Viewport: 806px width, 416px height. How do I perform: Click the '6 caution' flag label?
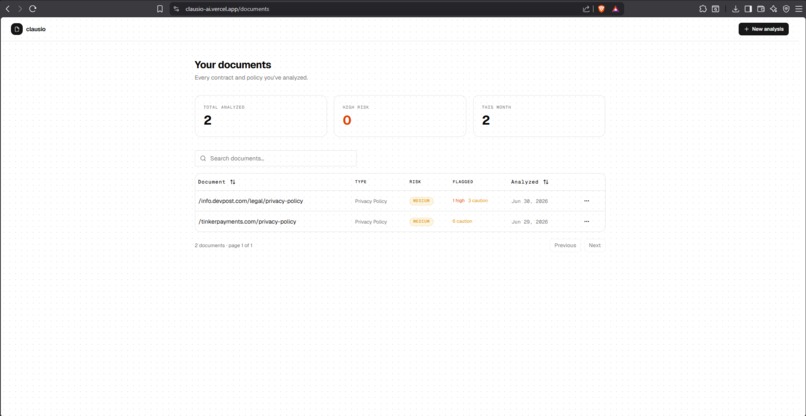tap(462, 221)
